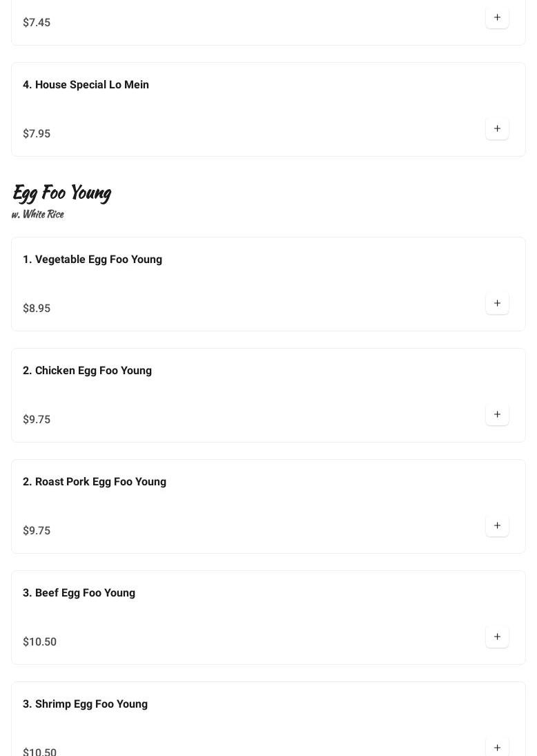
Task: Add Beef Egg Foo Young with plus icon
Action: [497, 637]
